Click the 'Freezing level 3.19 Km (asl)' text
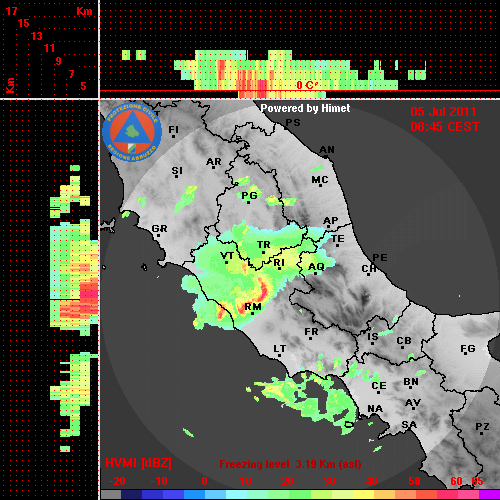Screen dimensions: 500x500 [x=290, y=464]
